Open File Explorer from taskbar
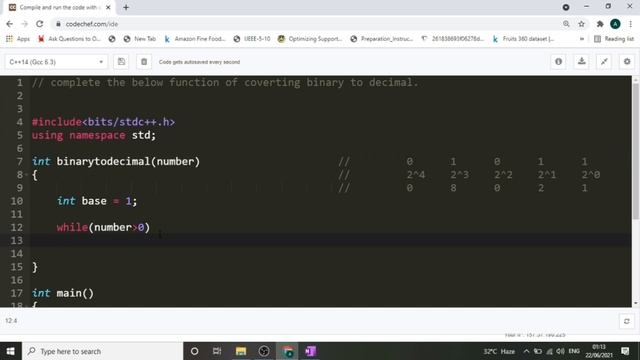Viewport: 640px width, 360px height. coord(241,351)
